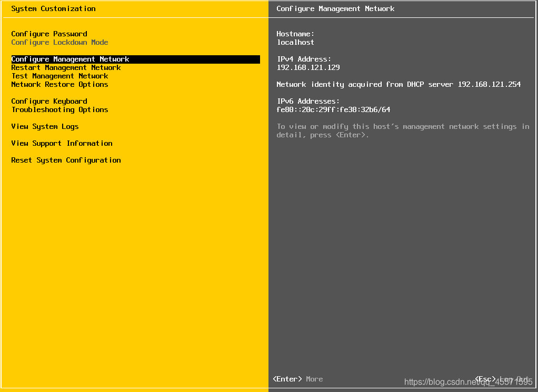The width and height of the screenshot is (538, 392).
Task: Select Configure Keyboard menu entry
Action: (x=49, y=101)
